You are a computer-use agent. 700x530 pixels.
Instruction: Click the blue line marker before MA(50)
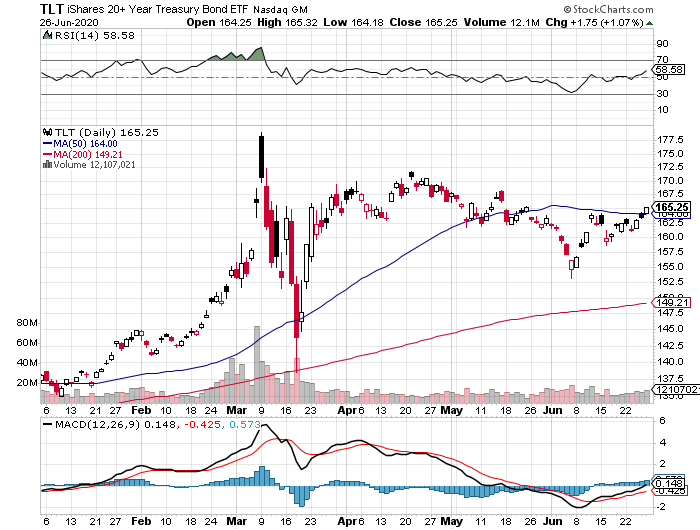pos(47,144)
